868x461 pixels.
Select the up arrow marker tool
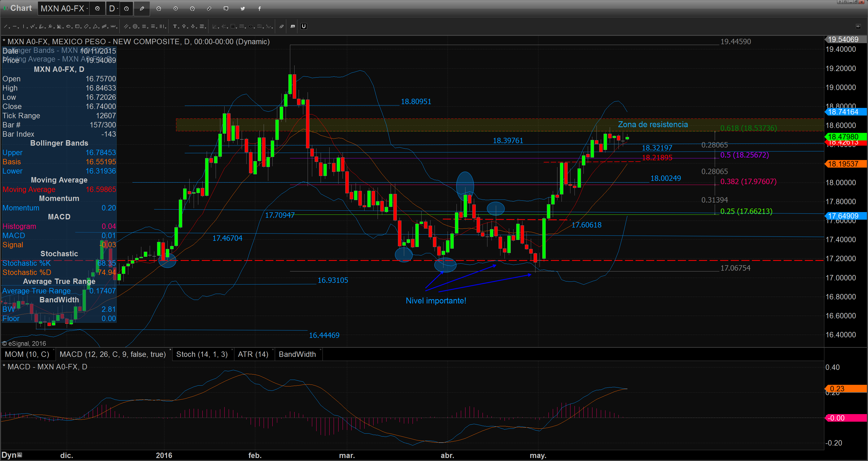184,26
